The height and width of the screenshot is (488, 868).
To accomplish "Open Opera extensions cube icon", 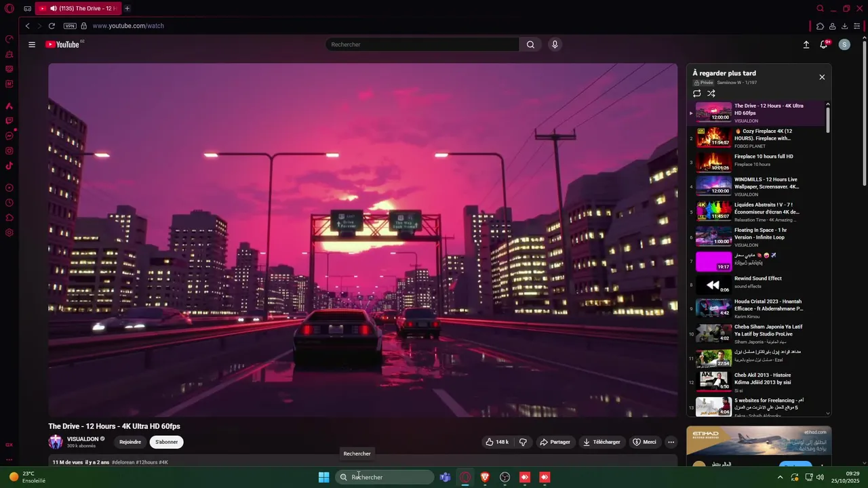I will click(821, 26).
